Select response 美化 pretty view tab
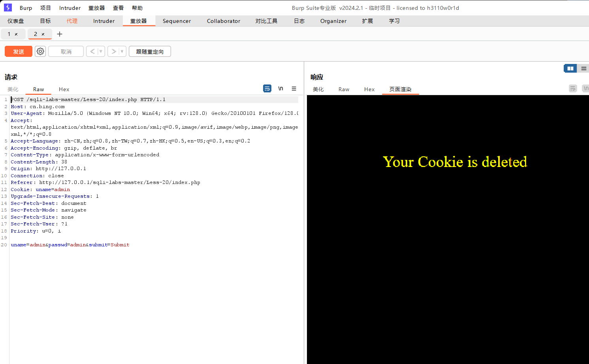589x364 pixels. click(x=318, y=89)
